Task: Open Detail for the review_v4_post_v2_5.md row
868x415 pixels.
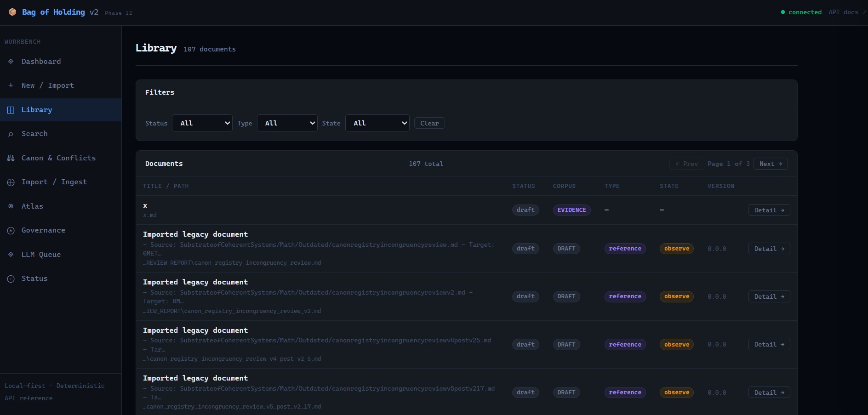Action: [x=769, y=345]
